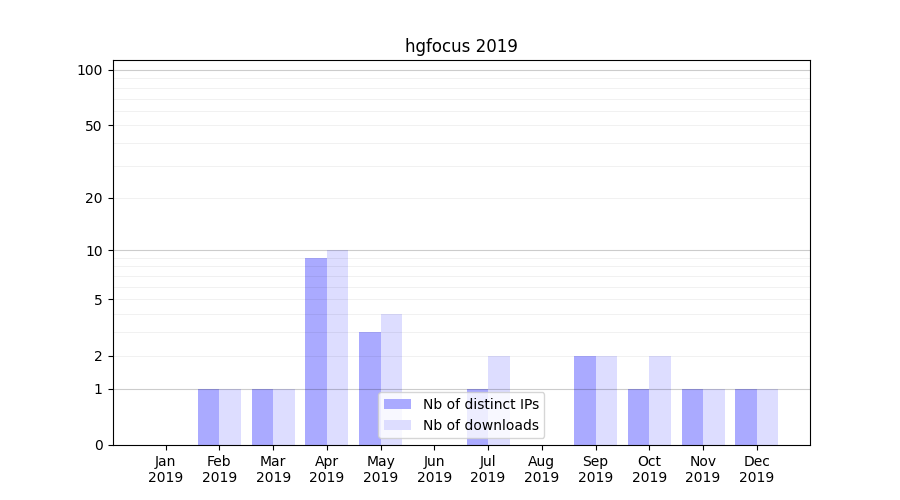900x500 pixels.
Task: Click the darker September distinct IPs bar
Action: pyautogui.click(x=585, y=400)
